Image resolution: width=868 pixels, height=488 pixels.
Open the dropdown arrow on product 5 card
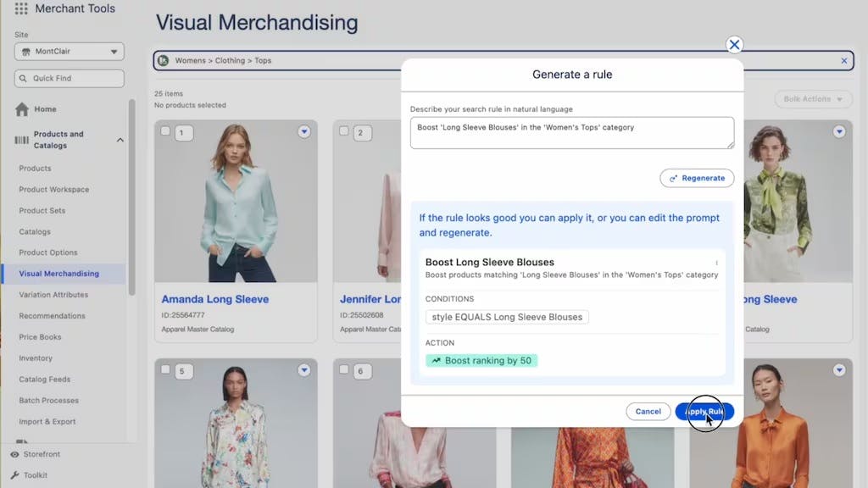click(x=304, y=370)
